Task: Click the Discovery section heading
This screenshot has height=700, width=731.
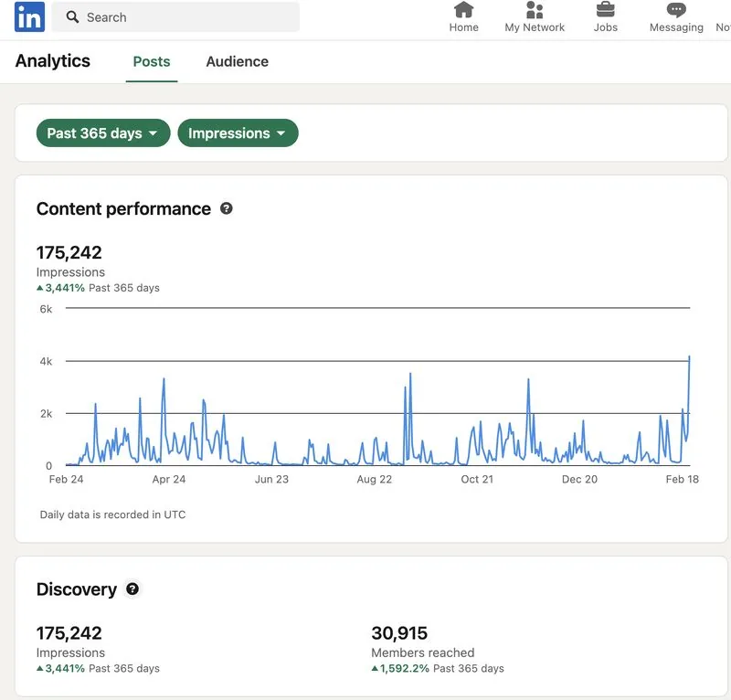Action: pyautogui.click(x=77, y=589)
